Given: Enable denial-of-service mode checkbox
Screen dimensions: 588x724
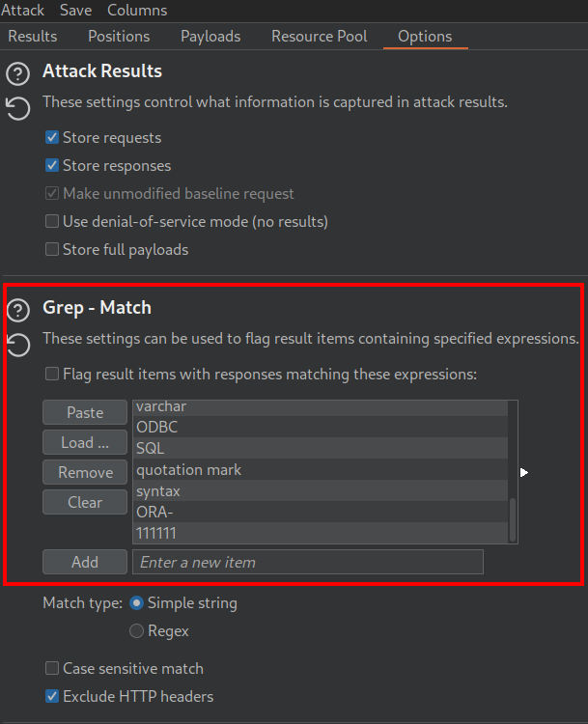Looking at the screenshot, I should (52, 222).
